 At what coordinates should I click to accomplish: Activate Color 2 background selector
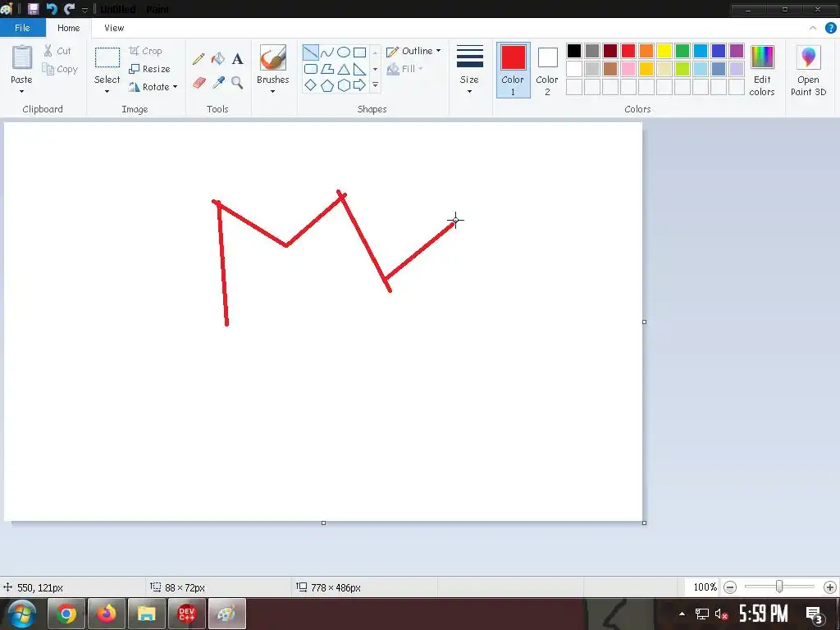point(547,71)
